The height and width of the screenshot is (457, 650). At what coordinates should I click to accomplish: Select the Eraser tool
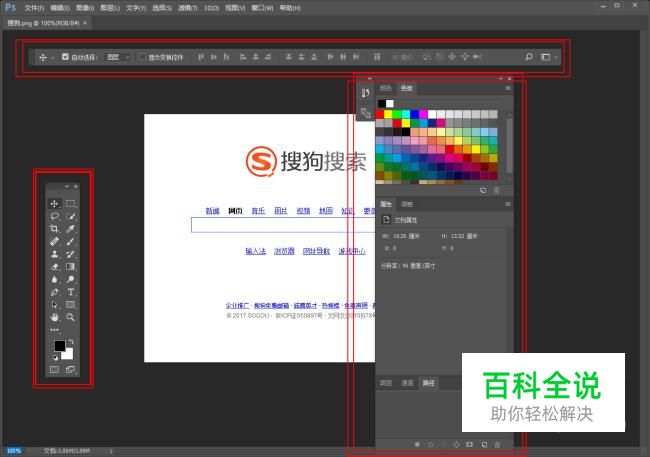[54, 267]
